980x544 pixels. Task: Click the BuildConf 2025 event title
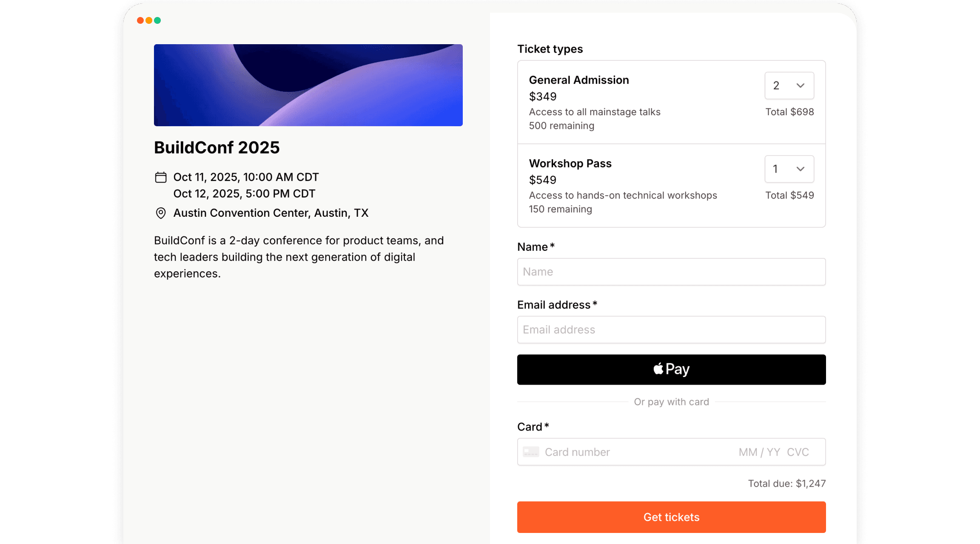[217, 147]
